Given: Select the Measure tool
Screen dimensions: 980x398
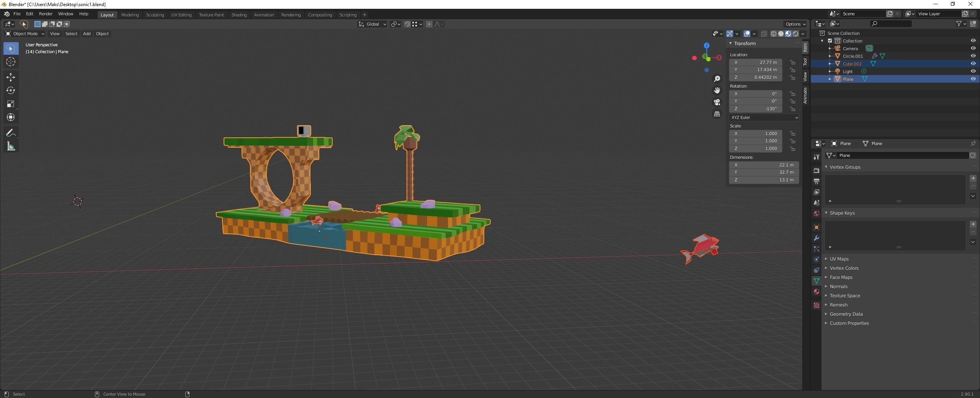Looking at the screenshot, I should (11, 146).
